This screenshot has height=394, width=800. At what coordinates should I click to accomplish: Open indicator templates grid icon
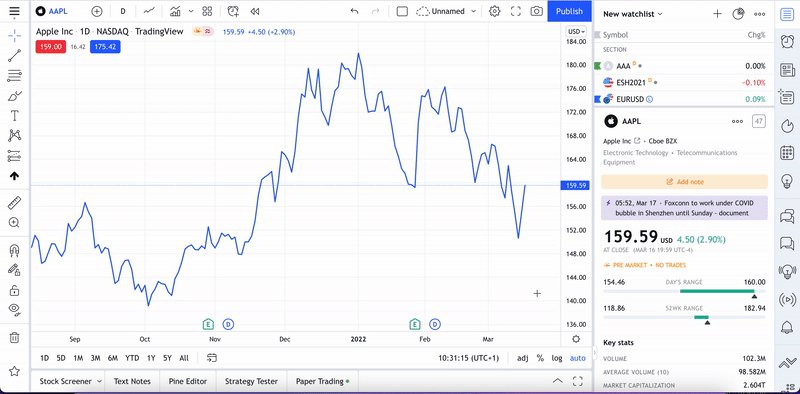click(x=207, y=11)
